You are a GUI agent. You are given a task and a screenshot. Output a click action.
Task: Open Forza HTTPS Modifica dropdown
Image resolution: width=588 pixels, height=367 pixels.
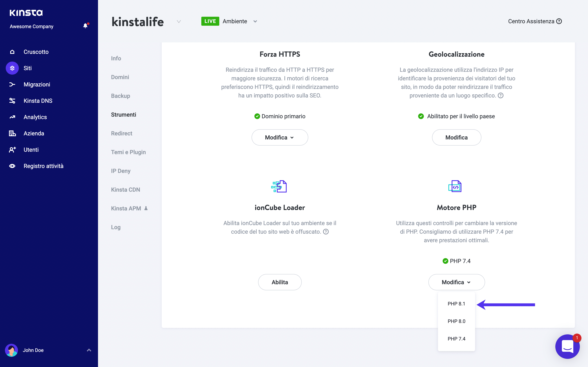pyautogui.click(x=280, y=137)
